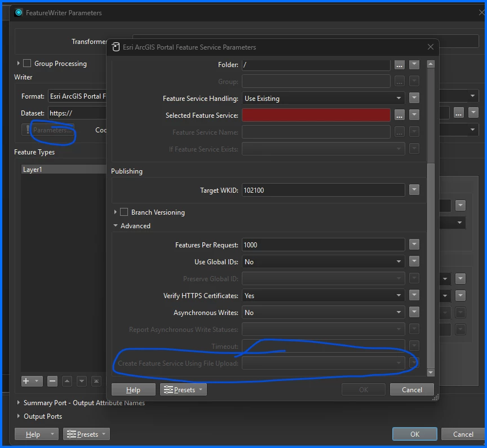Click OK in FeatureWriter Parameters window
Image resolution: width=487 pixels, height=448 pixels.
click(x=415, y=434)
